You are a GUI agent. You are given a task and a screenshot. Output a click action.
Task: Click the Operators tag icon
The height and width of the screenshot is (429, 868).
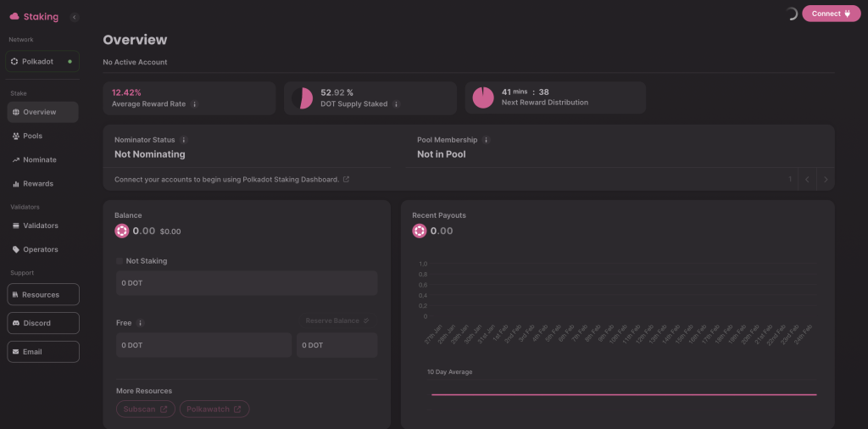click(x=15, y=249)
